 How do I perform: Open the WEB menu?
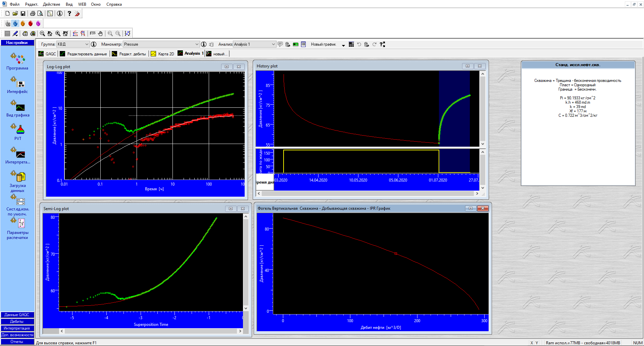click(x=82, y=4)
